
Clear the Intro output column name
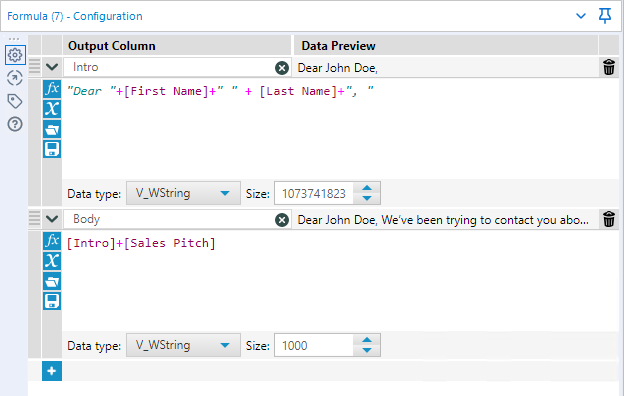point(282,68)
